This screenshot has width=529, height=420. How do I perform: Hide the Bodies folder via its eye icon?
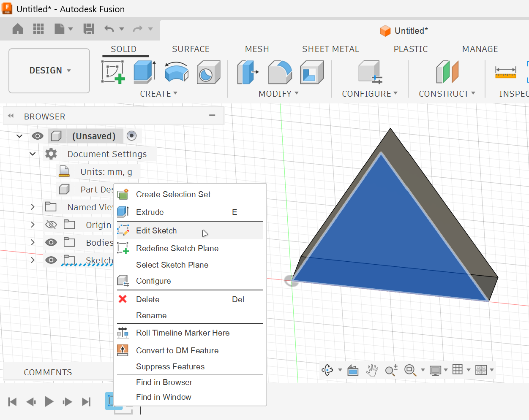(51, 242)
